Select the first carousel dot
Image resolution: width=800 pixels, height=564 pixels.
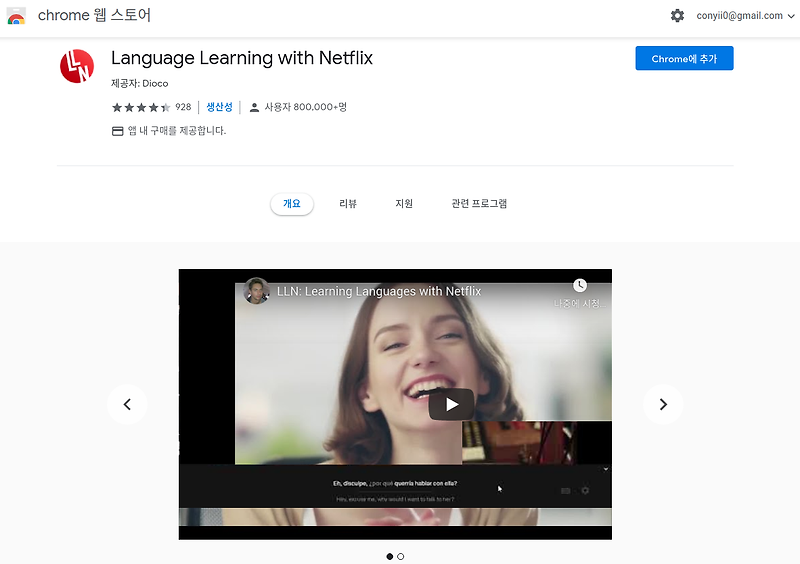click(390, 556)
